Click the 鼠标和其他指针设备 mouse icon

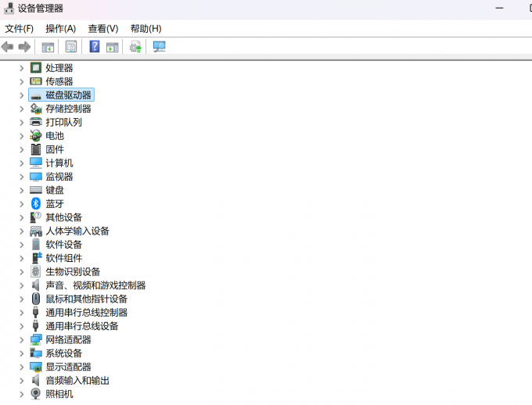click(36, 299)
